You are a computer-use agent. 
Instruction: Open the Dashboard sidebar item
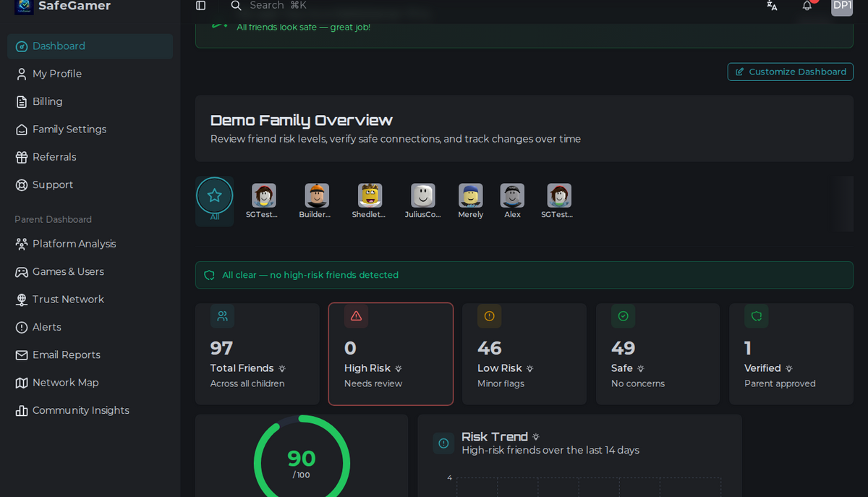tap(90, 46)
